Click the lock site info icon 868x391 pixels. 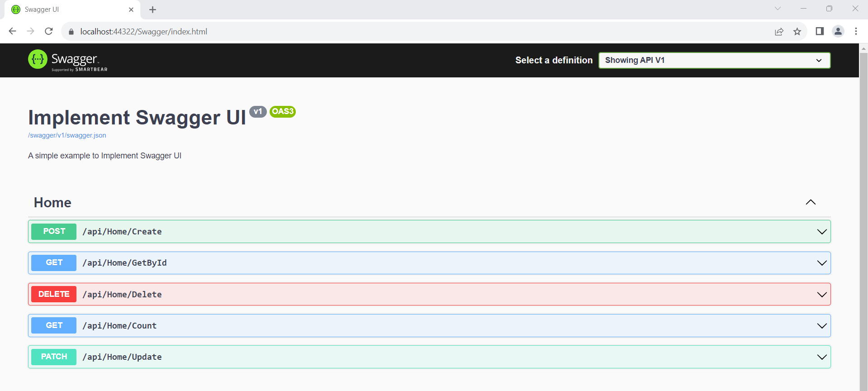pyautogui.click(x=71, y=32)
